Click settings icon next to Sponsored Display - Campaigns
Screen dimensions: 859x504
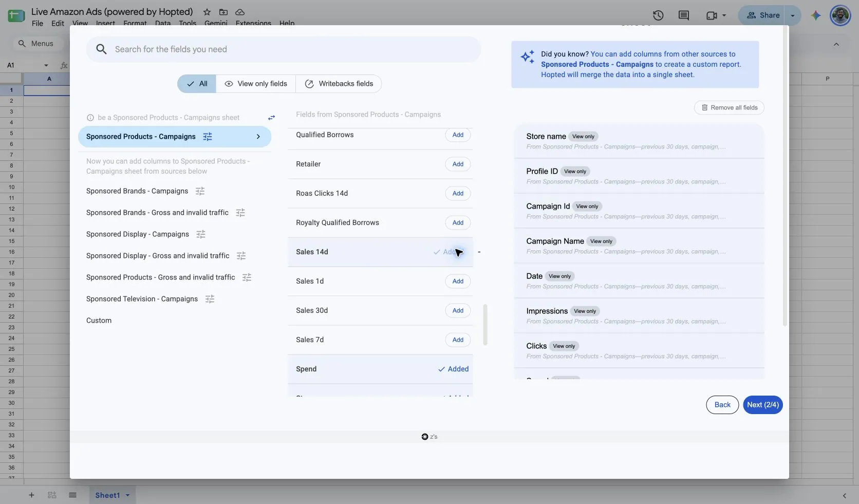(201, 234)
